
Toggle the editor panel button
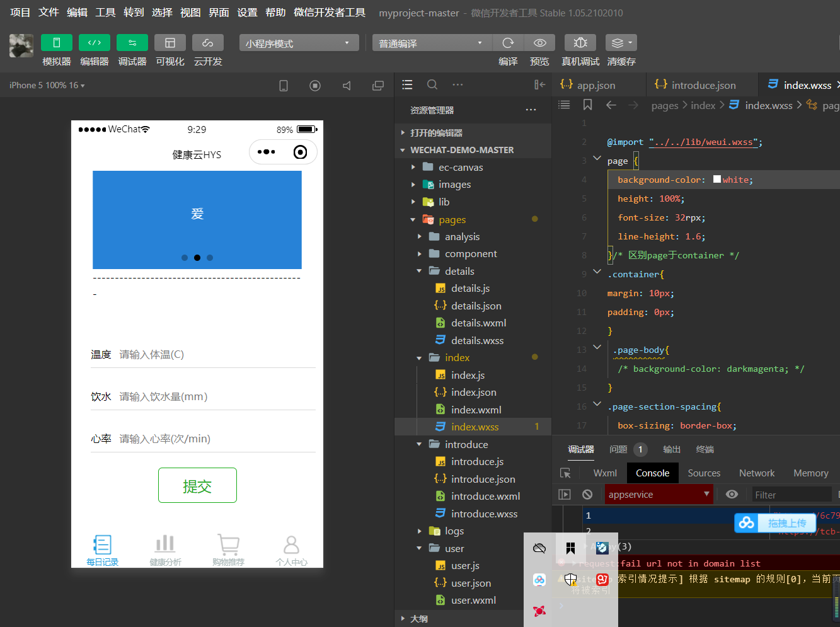coord(95,42)
